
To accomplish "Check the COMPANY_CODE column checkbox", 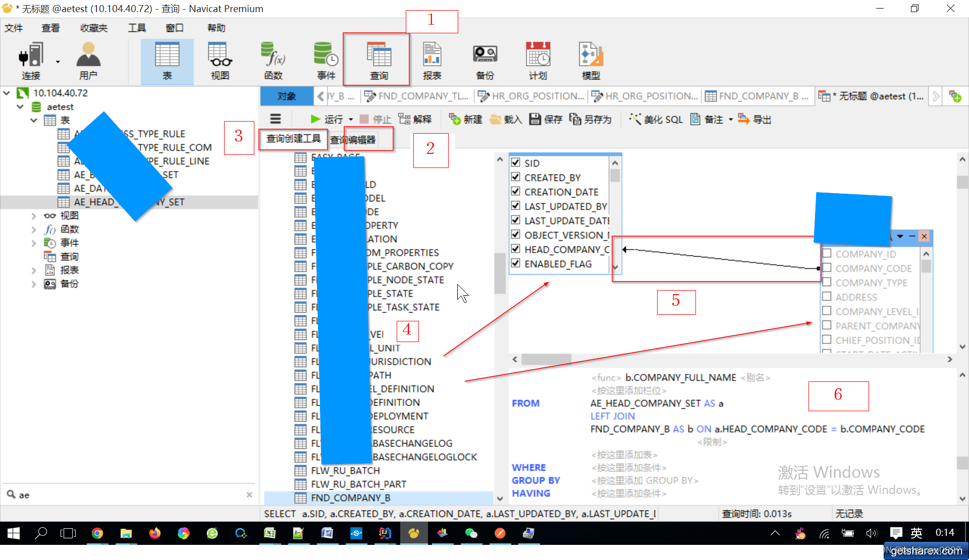I will coord(827,268).
